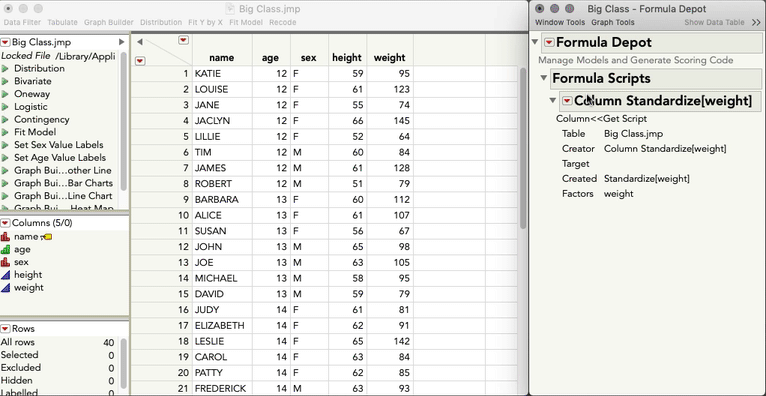
Task: Click the table panel play arrow next to Big Class.jmp
Action: click(x=122, y=42)
